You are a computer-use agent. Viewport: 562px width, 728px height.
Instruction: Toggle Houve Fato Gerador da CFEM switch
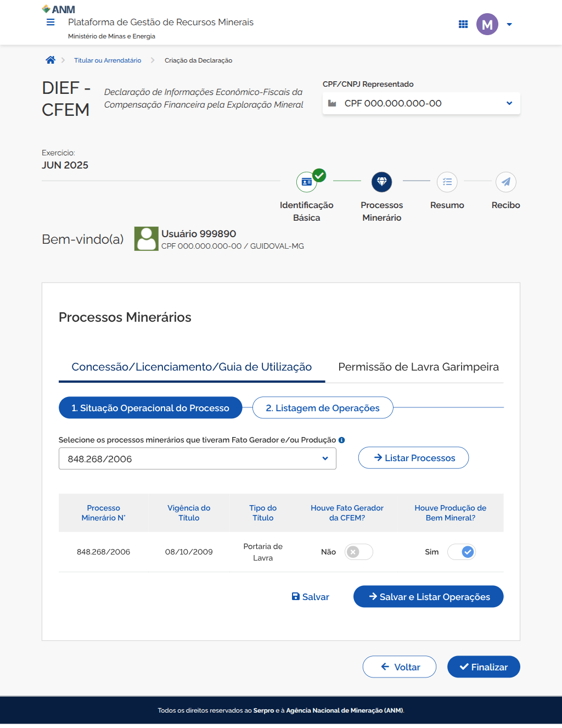tap(359, 552)
